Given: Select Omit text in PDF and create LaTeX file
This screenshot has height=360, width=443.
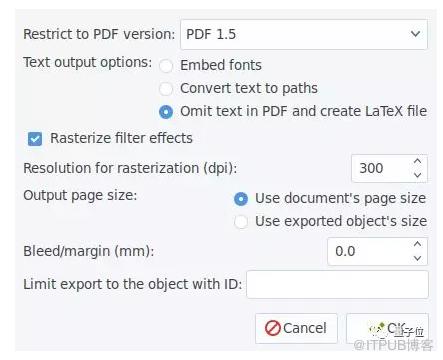Looking at the screenshot, I should point(166,112).
